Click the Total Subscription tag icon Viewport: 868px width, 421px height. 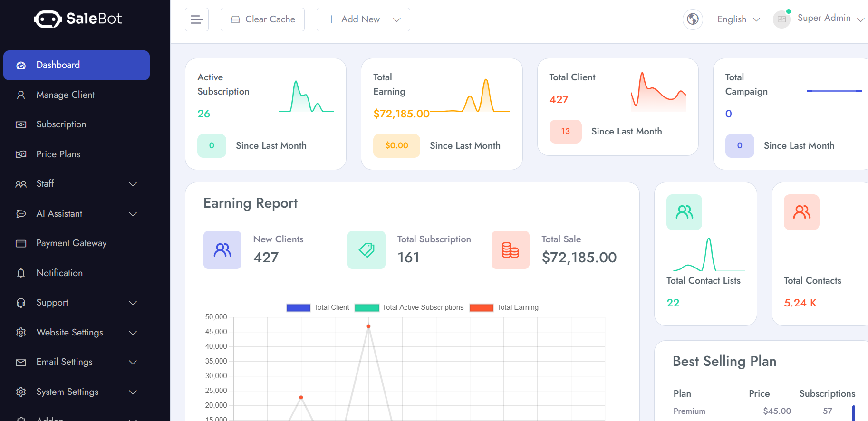click(366, 250)
